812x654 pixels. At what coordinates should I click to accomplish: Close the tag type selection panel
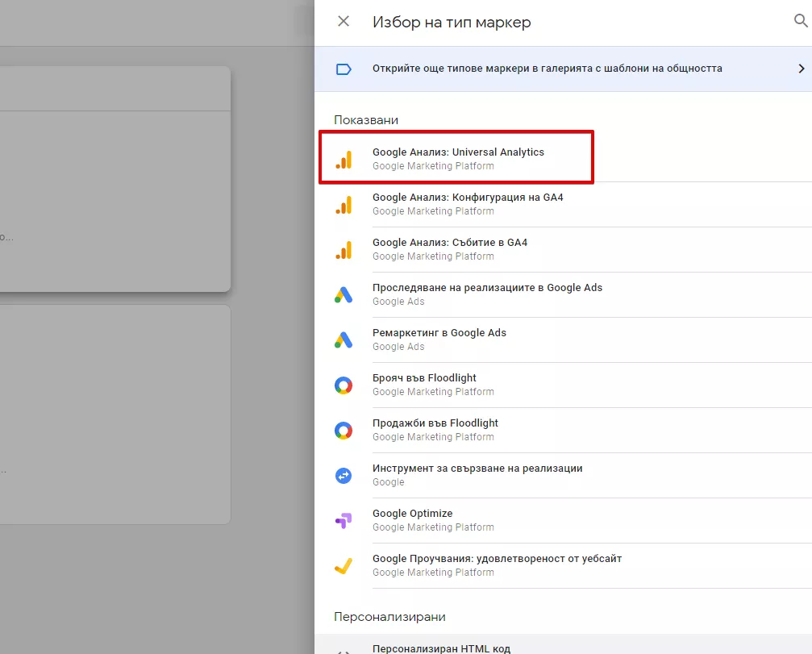[x=344, y=21]
